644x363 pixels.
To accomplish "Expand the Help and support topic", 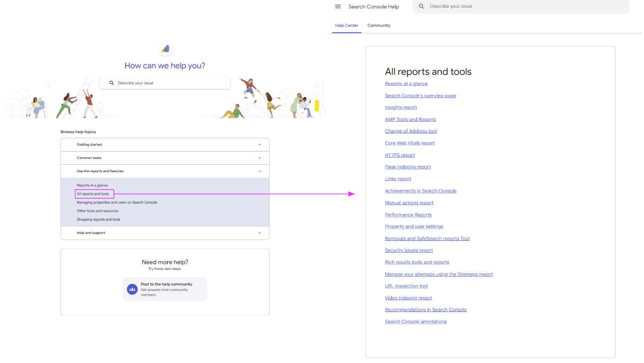I will (x=165, y=233).
